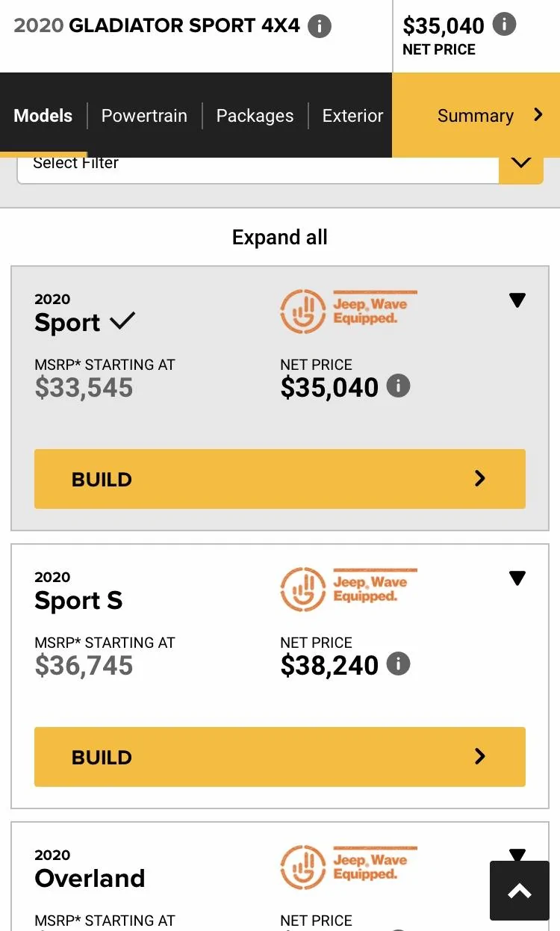Expand the Sport model details triangle

(x=517, y=300)
